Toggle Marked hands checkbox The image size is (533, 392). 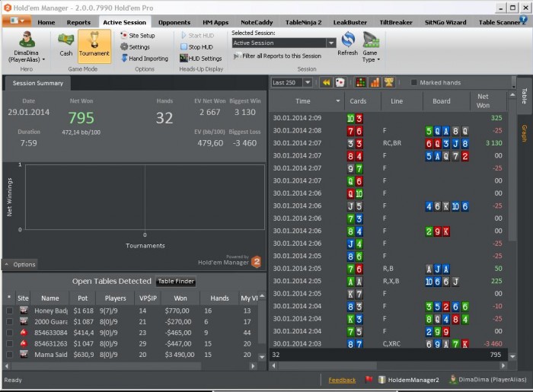coord(413,82)
